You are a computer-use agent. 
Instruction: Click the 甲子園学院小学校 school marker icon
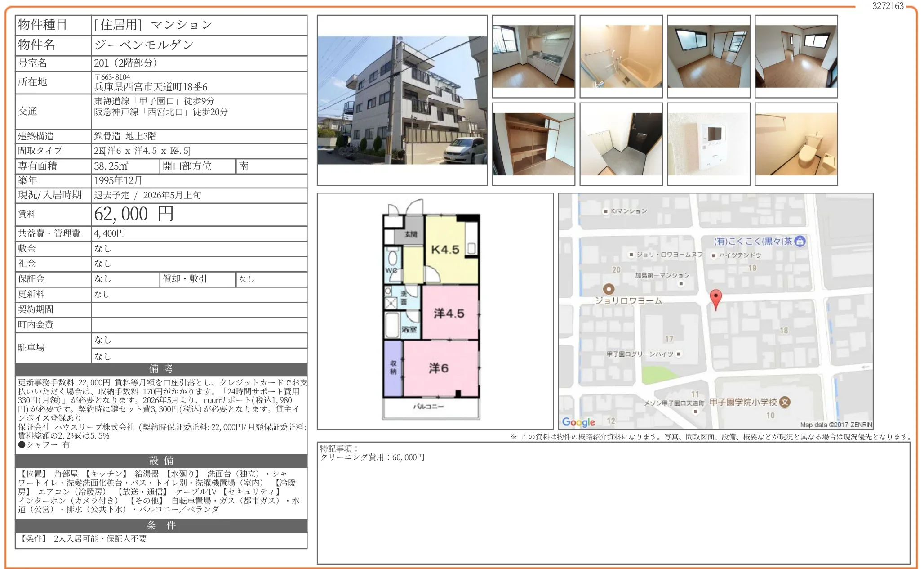785,402
